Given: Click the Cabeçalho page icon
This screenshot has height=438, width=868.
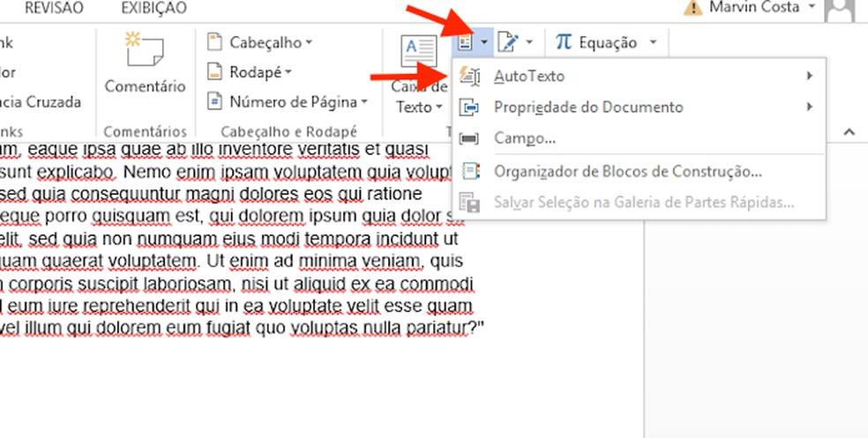Looking at the screenshot, I should coord(214,42).
